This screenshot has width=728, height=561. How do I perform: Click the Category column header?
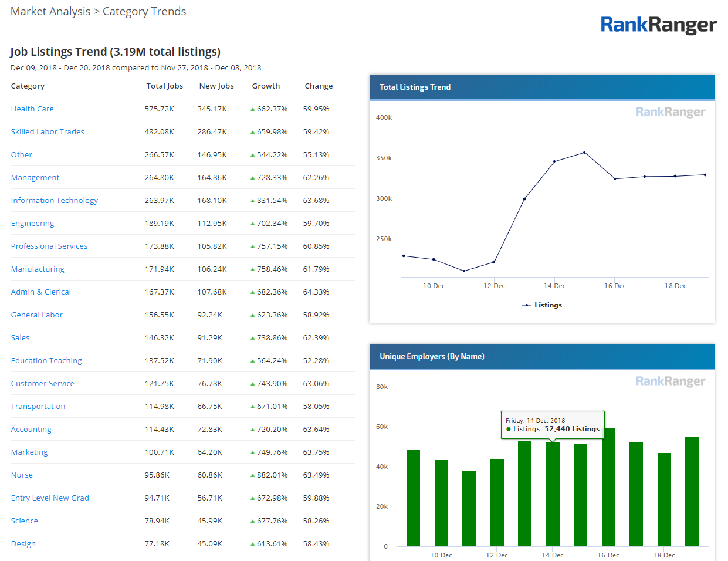click(28, 86)
